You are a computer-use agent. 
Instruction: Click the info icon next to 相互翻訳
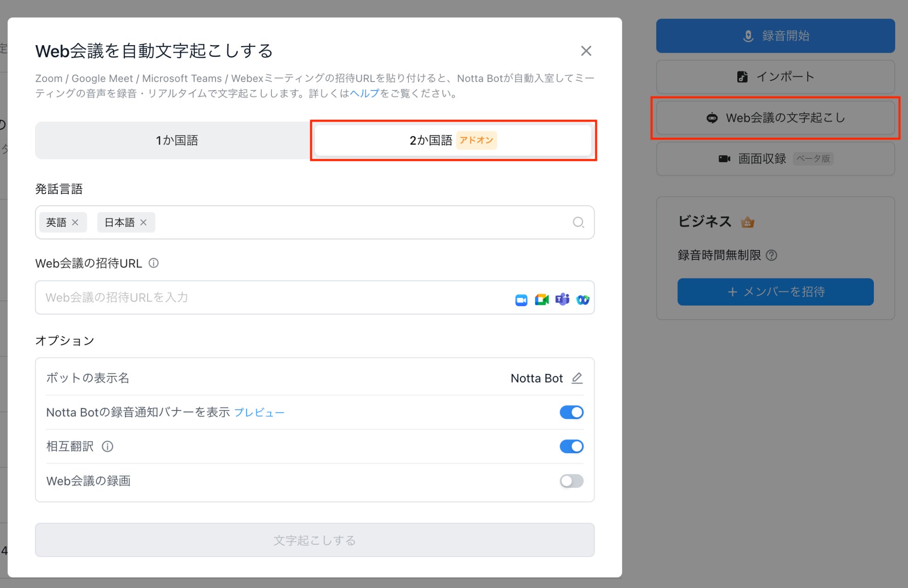[x=108, y=446]
